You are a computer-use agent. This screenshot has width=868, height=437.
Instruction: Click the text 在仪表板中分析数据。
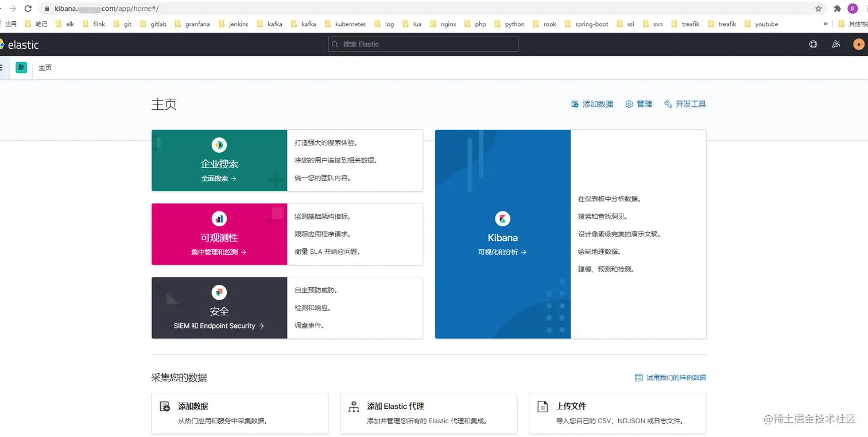(609, 199)
